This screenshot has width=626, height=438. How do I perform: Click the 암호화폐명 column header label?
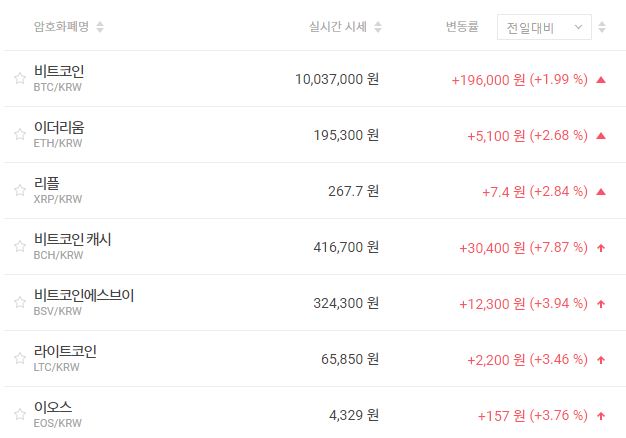pos(61,27)
